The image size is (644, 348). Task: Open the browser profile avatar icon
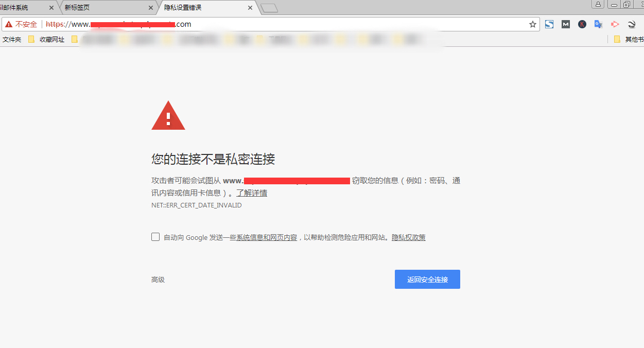click(598, 5)
